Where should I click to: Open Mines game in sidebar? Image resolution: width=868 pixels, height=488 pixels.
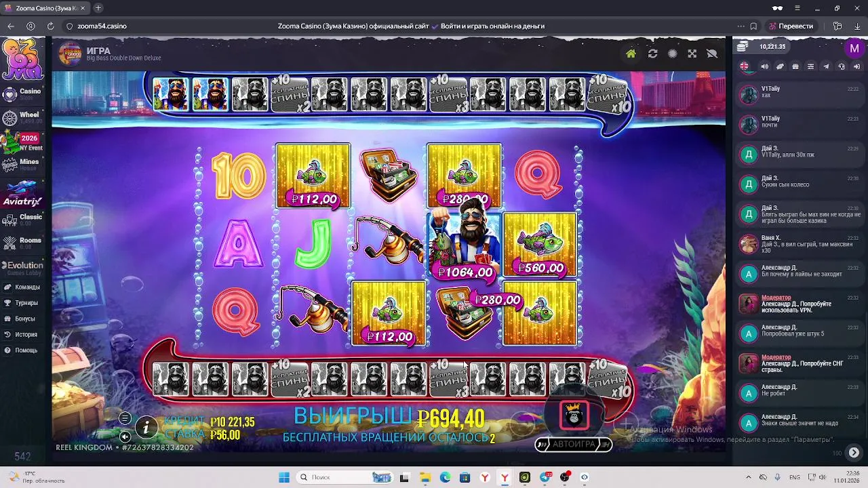(23, 165)
